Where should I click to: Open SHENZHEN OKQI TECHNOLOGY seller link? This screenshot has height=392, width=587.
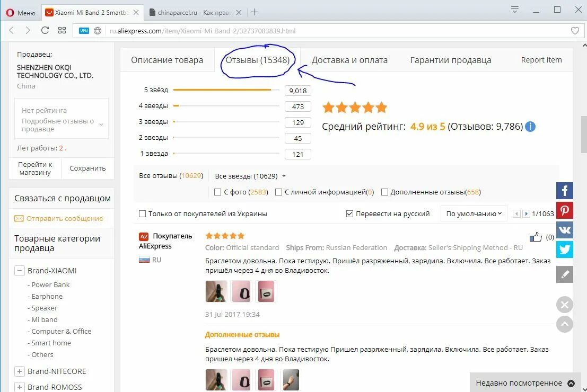(55, 72)
